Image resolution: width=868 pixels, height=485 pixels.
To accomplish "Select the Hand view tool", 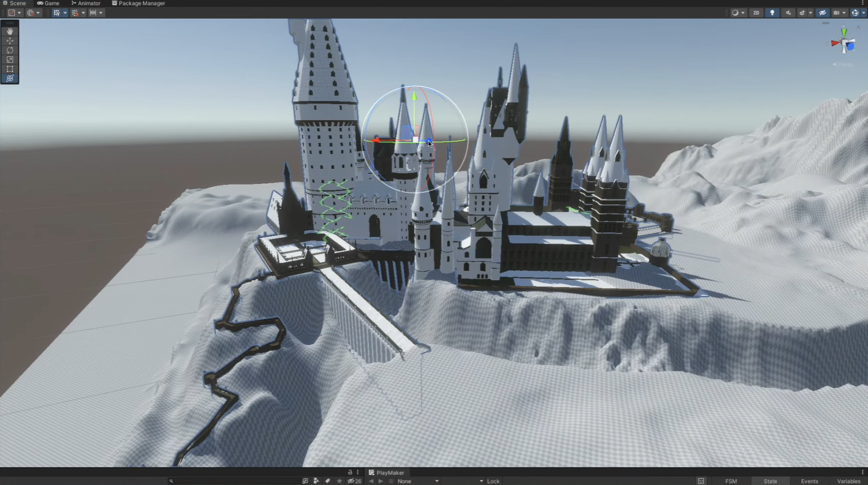I will pyautogui.click(x=10, y=31).
